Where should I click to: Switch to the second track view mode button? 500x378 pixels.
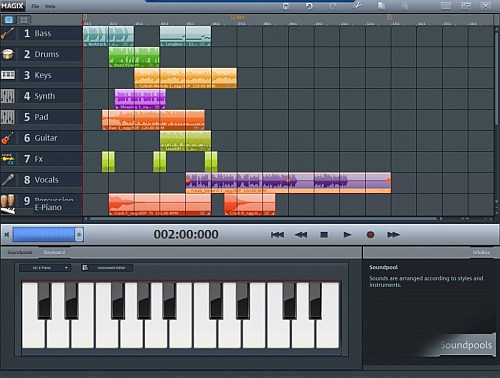pyautogui.click(x=24, y=20)
